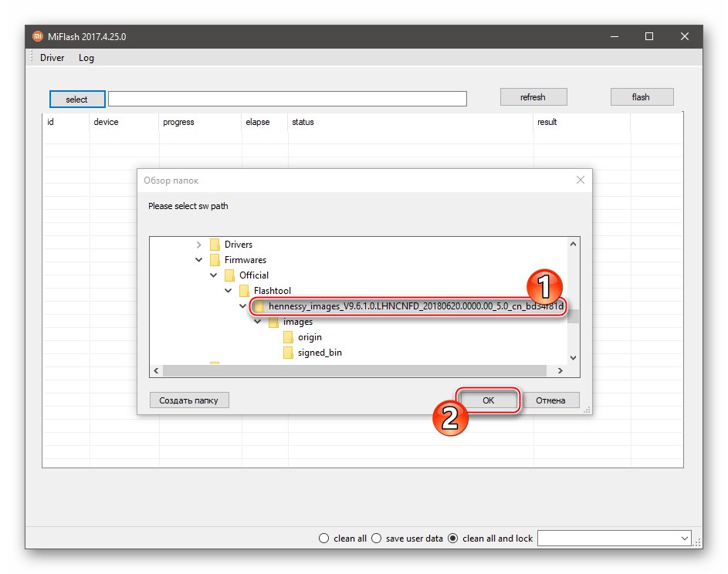Screen dimensions: 728x574
Task: Select the clean all and lock option
Action: 453,539
